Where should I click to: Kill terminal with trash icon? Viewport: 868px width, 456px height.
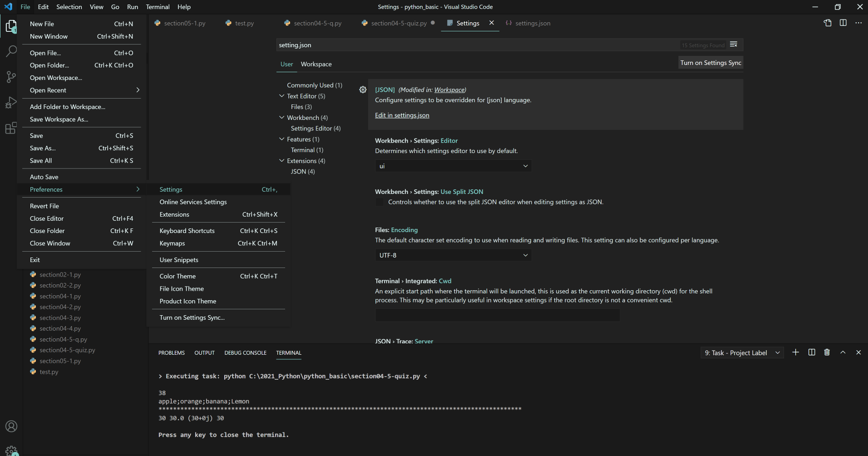[827, 352]
